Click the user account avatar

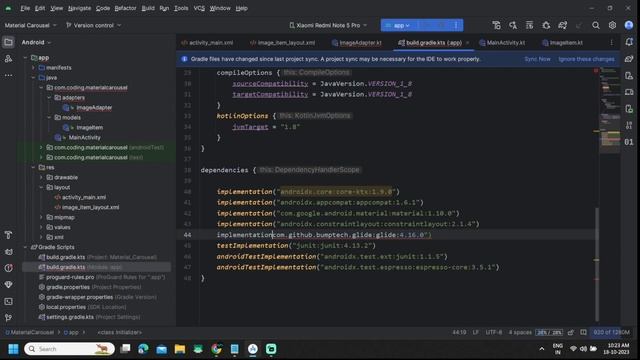(x=629, y=25)
